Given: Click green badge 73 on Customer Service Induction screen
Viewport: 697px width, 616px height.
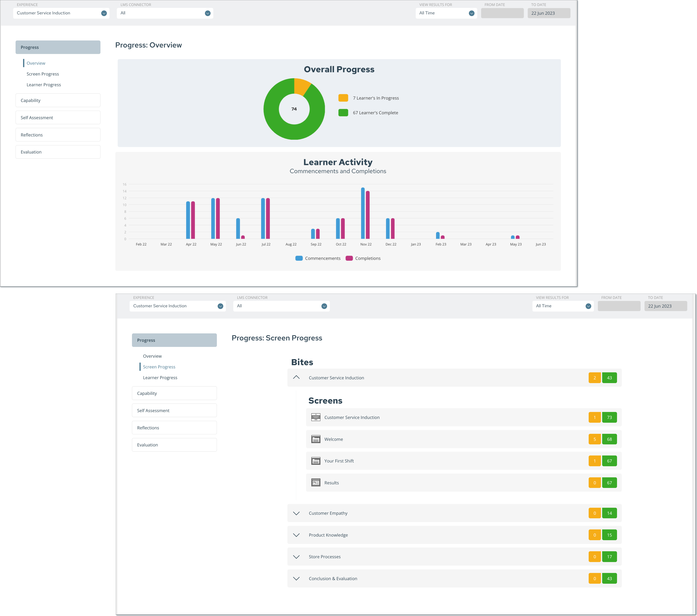Looking at the screenshot, I should [609, 417].
